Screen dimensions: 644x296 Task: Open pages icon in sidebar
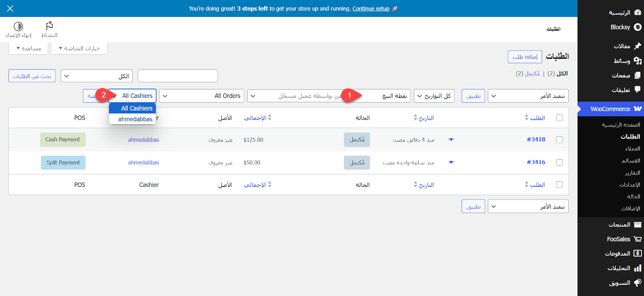[638, 75]
